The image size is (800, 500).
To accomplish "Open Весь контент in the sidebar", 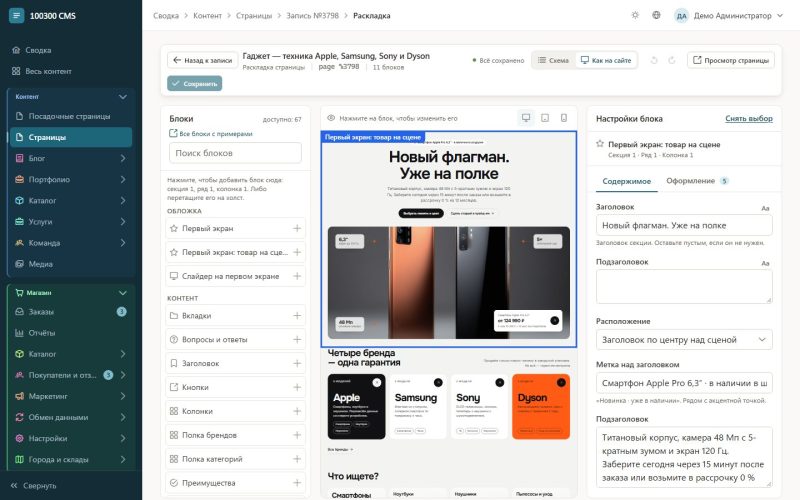I will click(x=71, y=71).
